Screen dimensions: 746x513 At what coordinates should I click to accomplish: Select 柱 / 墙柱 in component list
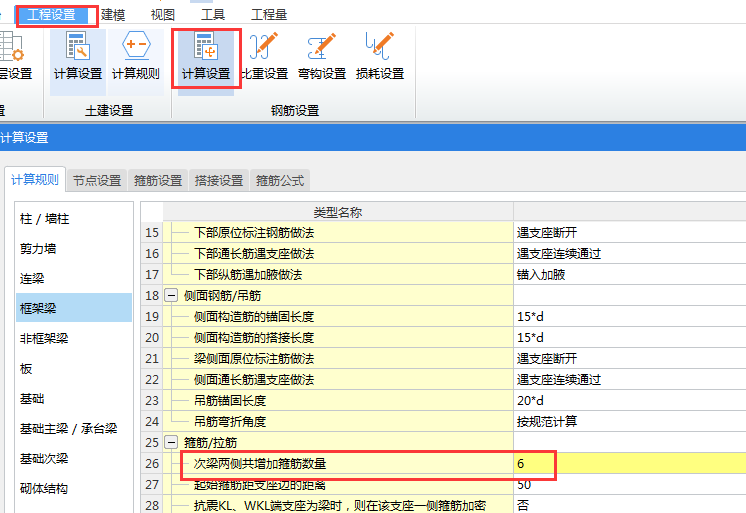pyautogui.click(x=74, y=219)
